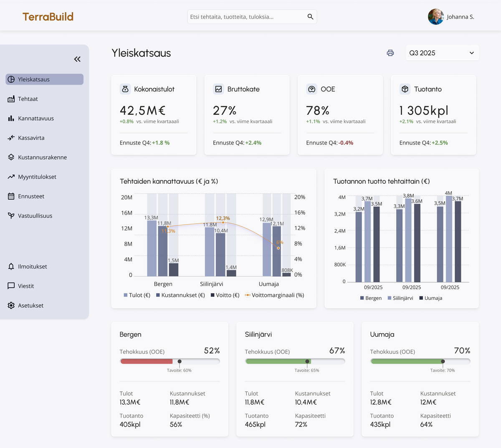The height and width of the screenshot is (448, 501).
Task: Click Tavoite: 65% target label
Action: (307, 370)
